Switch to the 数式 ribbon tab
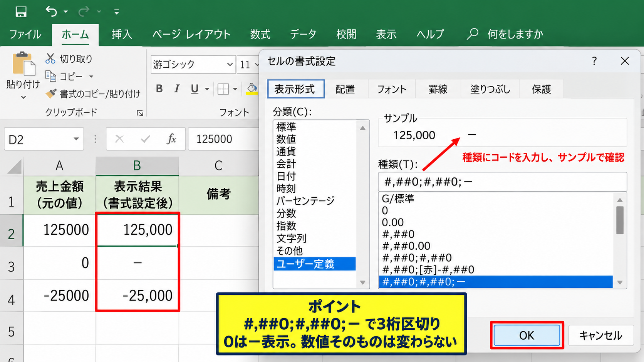 click(260, 34)
